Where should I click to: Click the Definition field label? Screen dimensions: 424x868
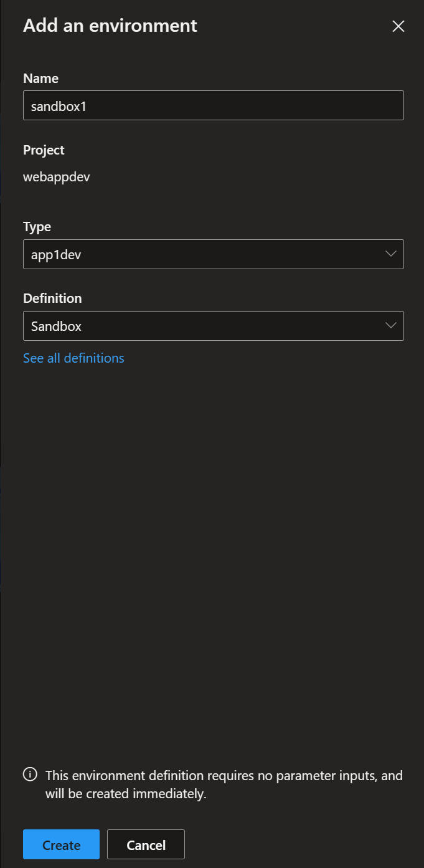pos(52,298)
